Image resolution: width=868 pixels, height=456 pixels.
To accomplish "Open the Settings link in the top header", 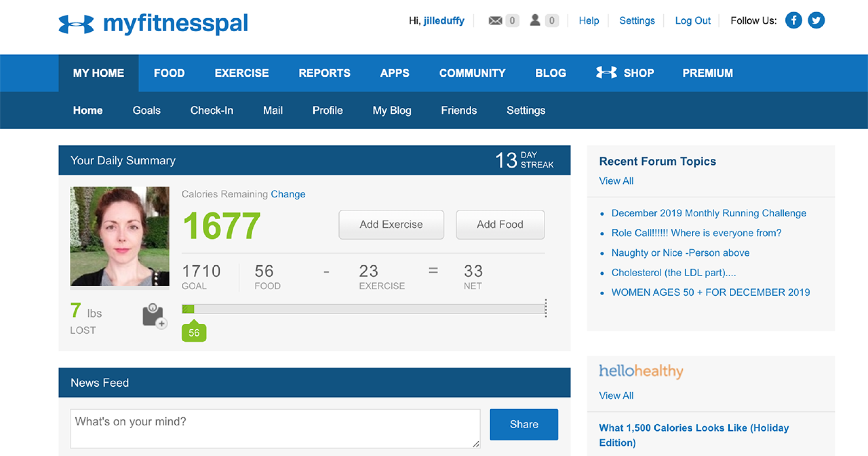I will (637, 21).
